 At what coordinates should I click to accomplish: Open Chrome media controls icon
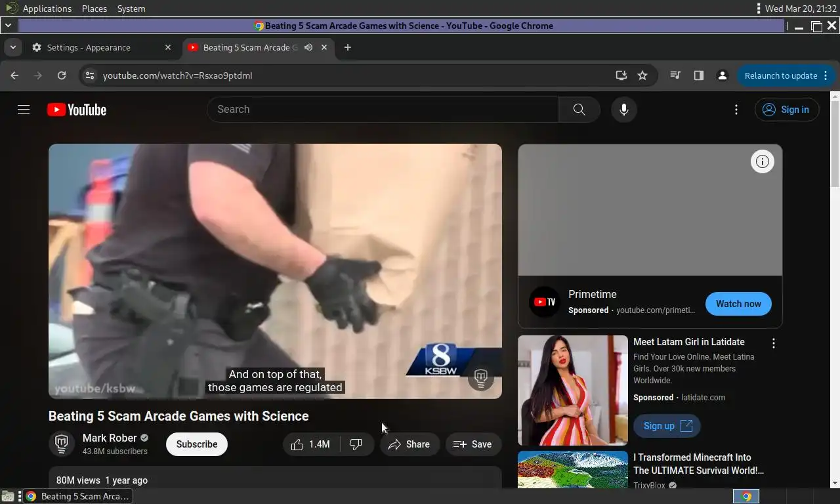(x=675, y=75)
